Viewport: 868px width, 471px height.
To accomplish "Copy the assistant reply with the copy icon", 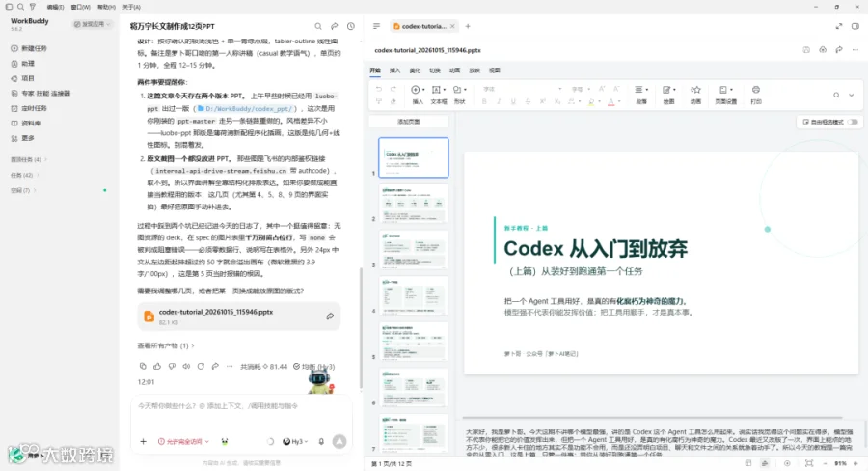I will 143,366.
